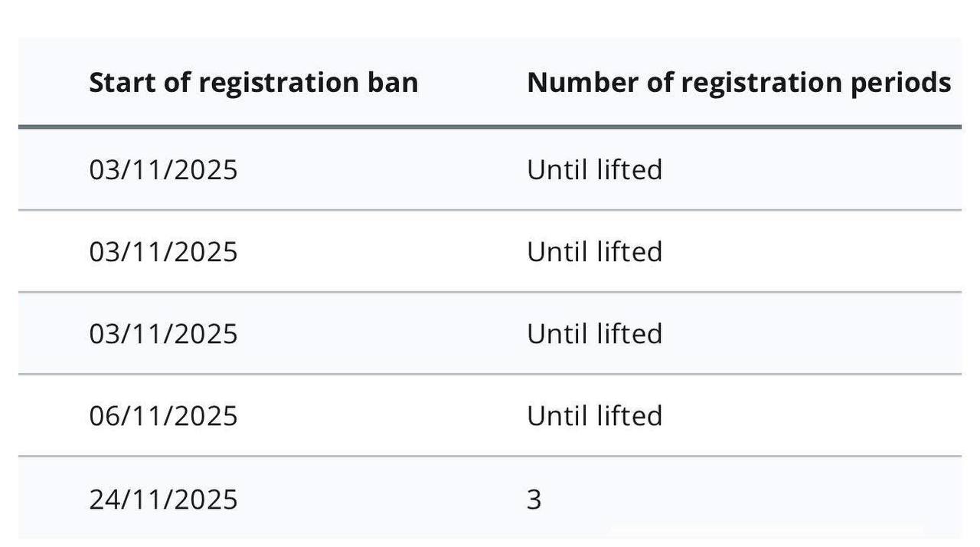This screenshot has height=547, width=980.
Task: Click "Until lifted" in the second row
Action: click(x=594, y=252)
